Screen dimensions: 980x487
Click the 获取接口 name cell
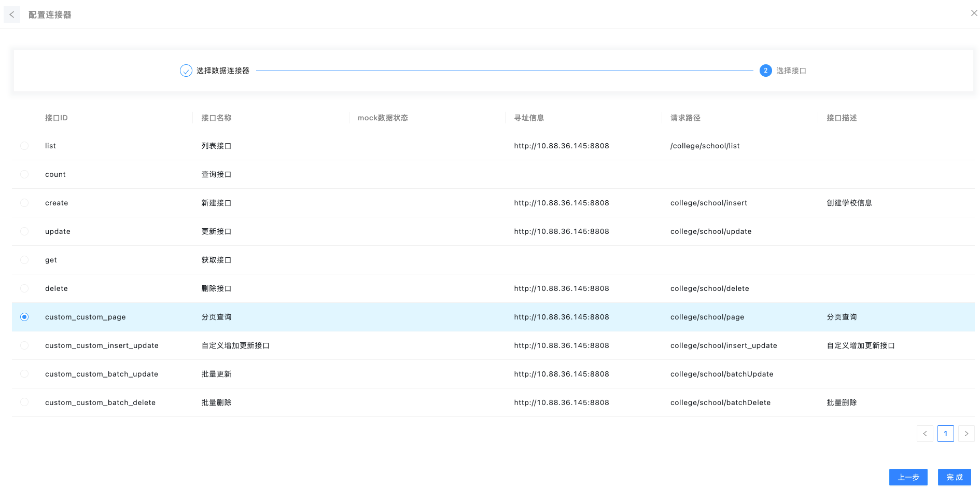point(216,260)
